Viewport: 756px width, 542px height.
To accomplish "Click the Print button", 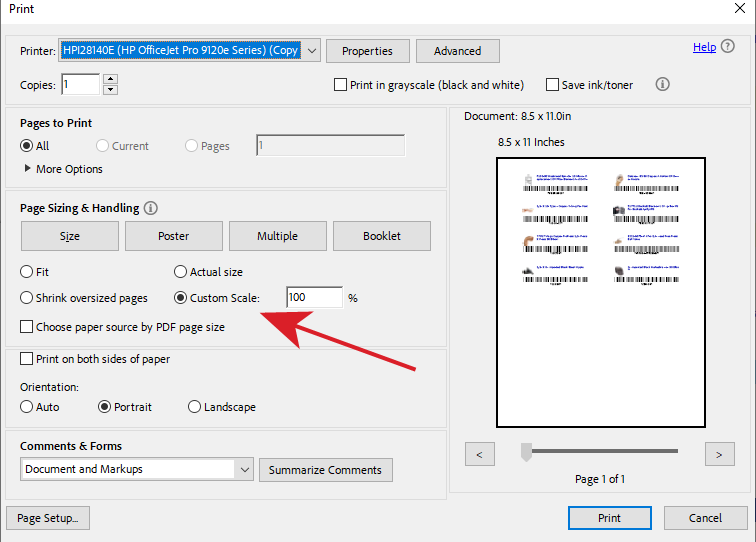I will click(x=609, y=518).
